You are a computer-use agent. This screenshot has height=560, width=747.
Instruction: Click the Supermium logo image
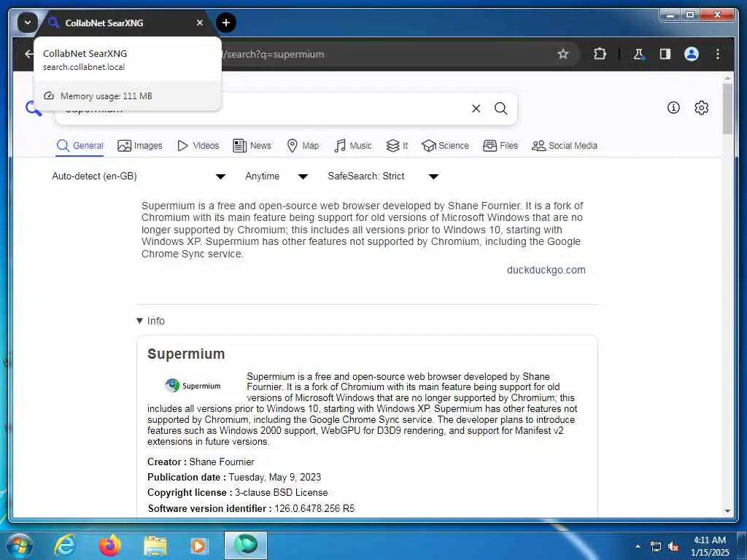pos(193,385)
